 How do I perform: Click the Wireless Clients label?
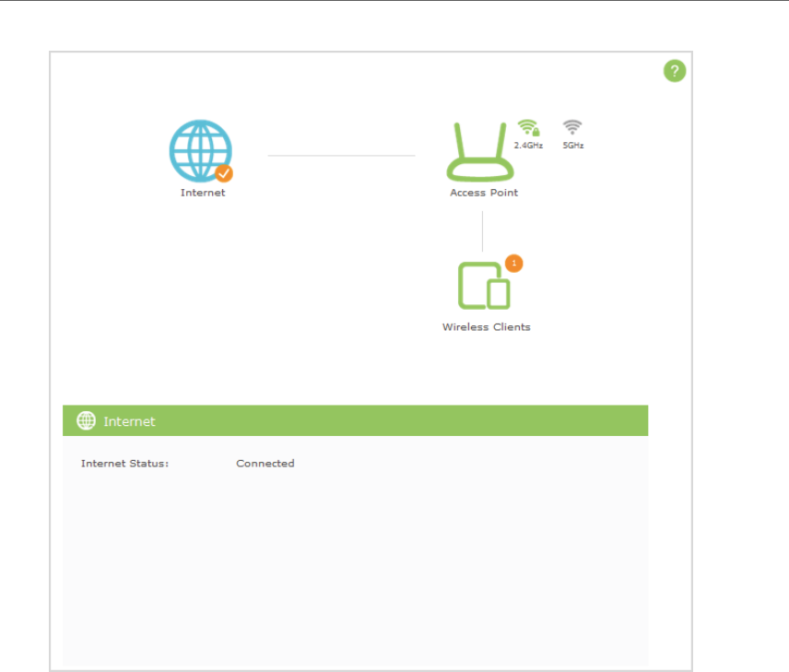[x=486, y=327]
